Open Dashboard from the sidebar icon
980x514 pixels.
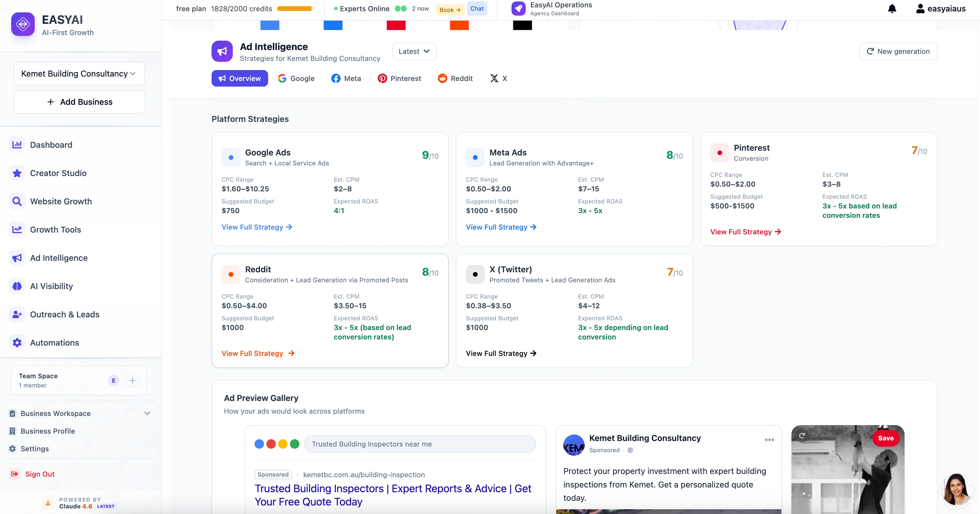pyautogui.click(x=17, y=145)
